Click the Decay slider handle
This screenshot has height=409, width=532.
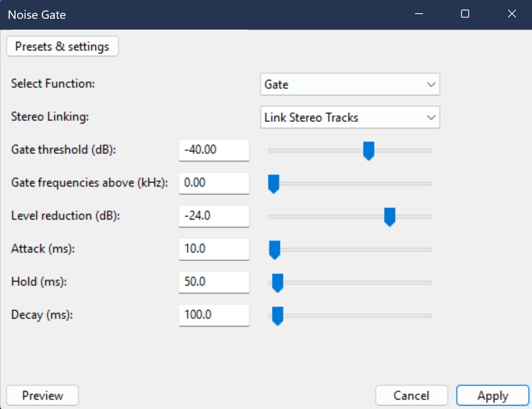pos(277,316)
